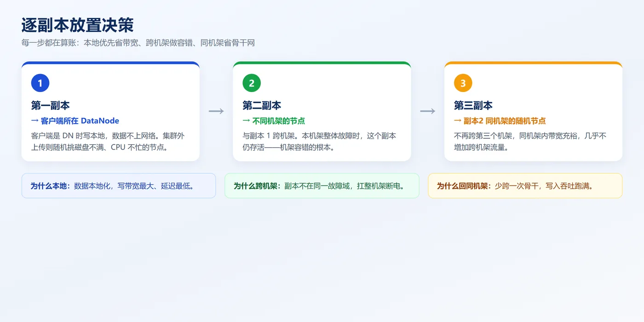Select the paragraph starting 客户端是 DN 时写本地
This screenshot has height=322, width=644.
point(108,142)
